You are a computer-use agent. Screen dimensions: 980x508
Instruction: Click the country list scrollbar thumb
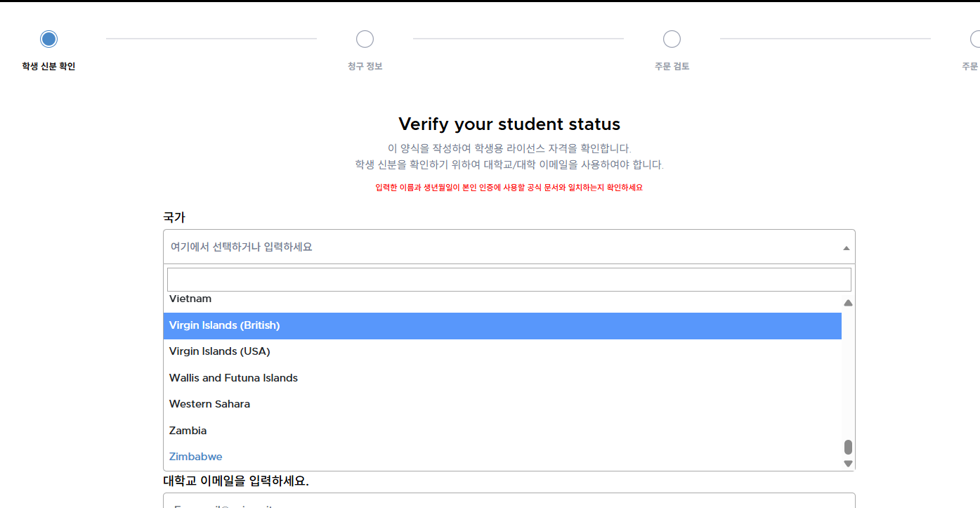click(848, 448)
